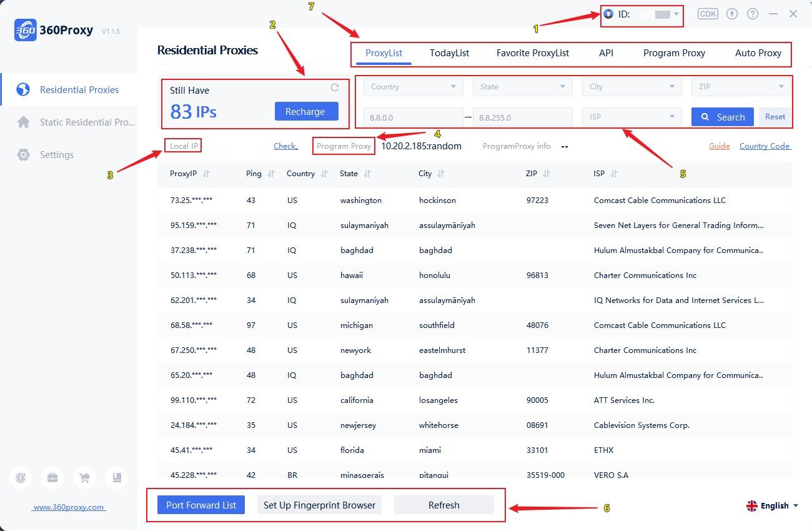Sort table by State arrows
This screenshot has width=812, height=531.
click(367, 174)
